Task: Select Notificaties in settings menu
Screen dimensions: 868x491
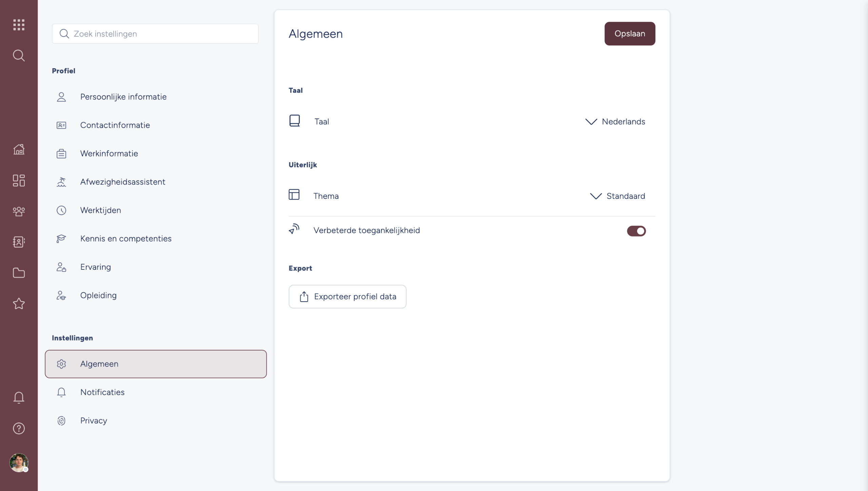Action: 102,392
